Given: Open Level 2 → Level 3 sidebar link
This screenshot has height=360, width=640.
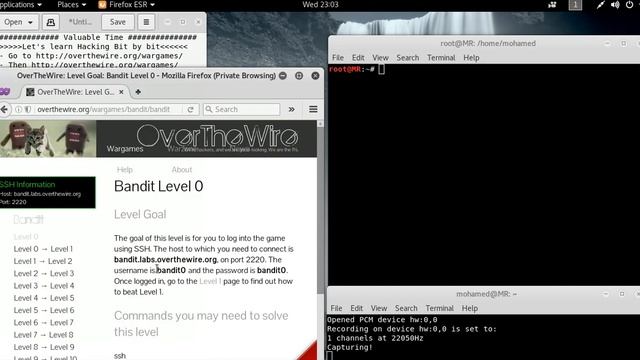Looking at the screenshot, I should click(44, 273).
